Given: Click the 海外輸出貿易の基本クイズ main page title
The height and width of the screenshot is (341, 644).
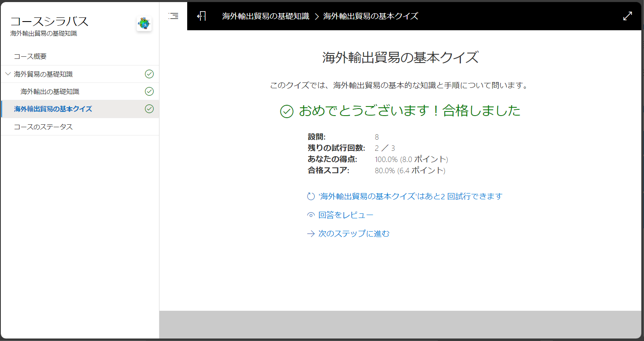Looking at the screenshot, I should point(400,57).
